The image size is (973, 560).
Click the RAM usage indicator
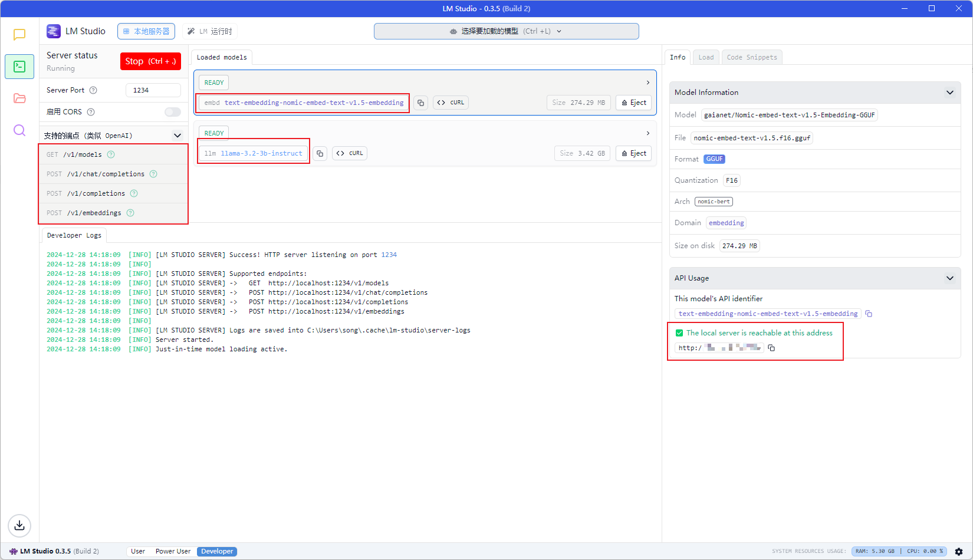click(x=875, y=551)
